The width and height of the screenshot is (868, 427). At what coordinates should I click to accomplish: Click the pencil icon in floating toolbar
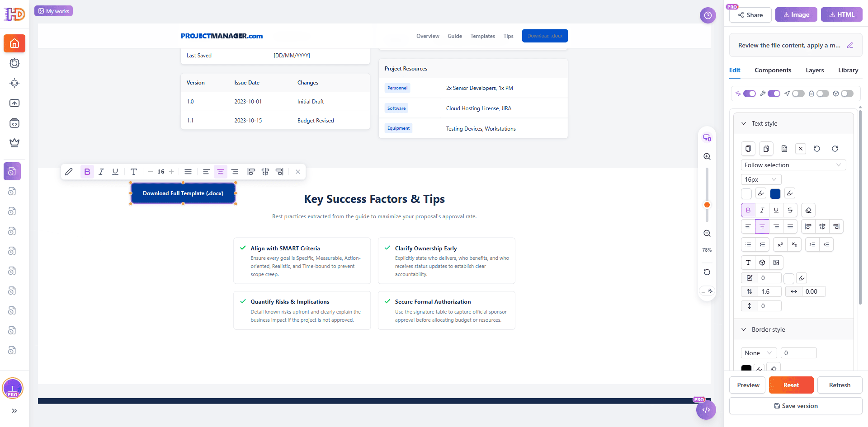(69, 172)
